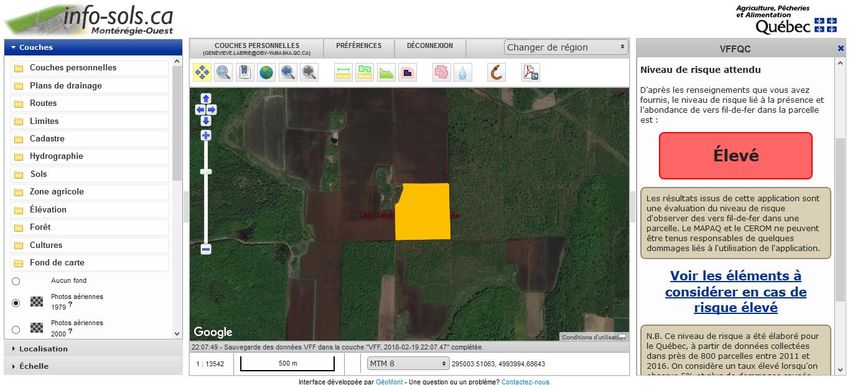This screenshot has width=850, height=385.
Task: Pan the map up
Action: click(206, 98)
